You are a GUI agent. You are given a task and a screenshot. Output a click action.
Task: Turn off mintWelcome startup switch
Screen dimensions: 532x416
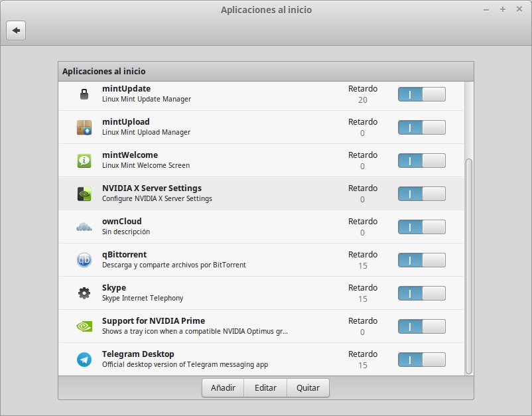[x=422, y=161]
